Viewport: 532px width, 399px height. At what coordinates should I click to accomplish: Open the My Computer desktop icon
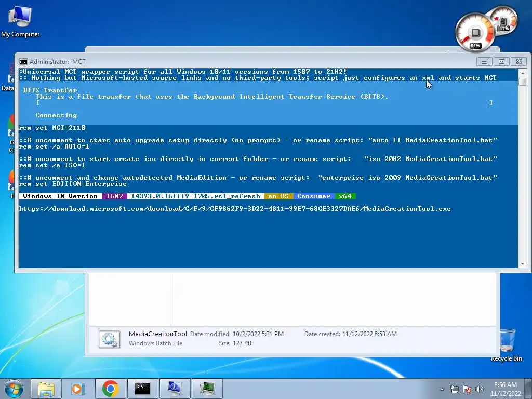tap(20, 21)
